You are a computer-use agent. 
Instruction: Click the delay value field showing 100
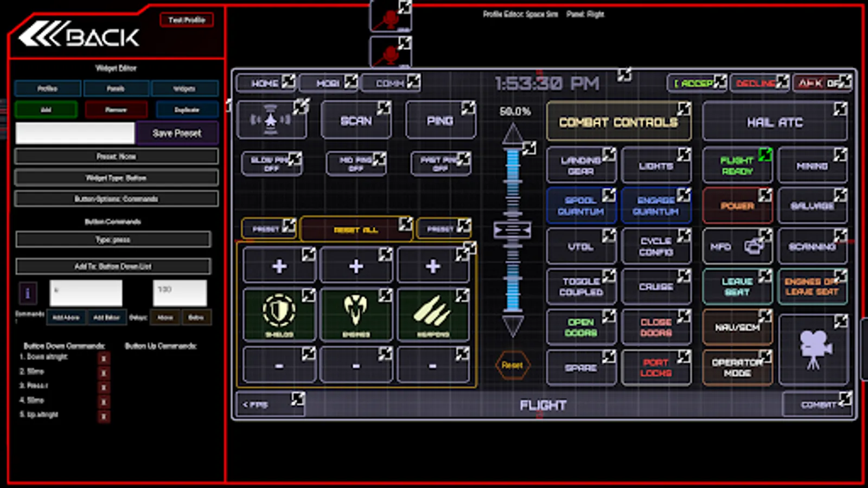click(x=180, y=293)
